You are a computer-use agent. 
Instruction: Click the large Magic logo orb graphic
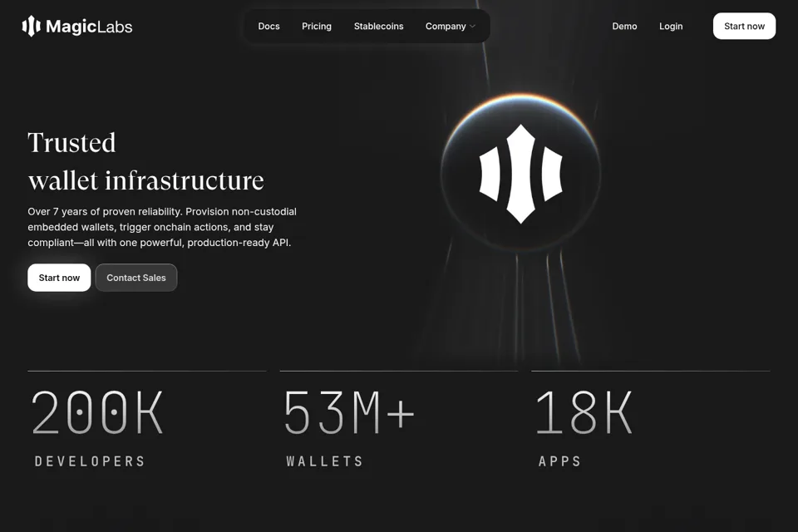pos(520,173)
